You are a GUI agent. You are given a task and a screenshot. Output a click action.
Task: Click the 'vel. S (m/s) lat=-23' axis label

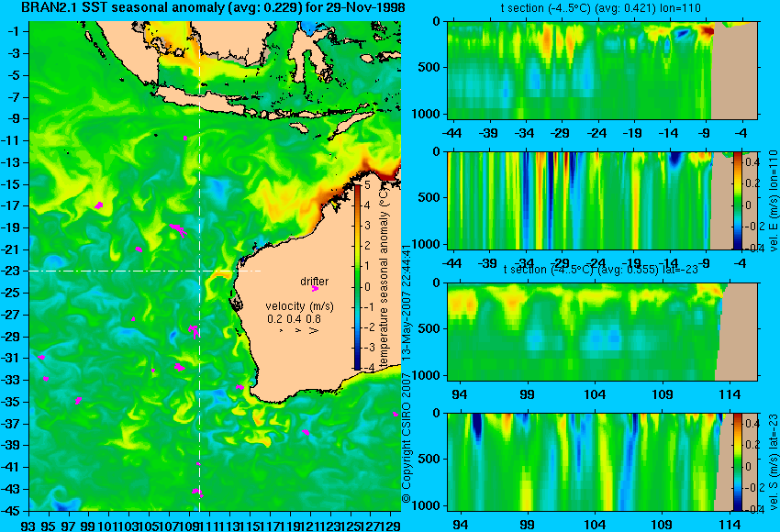[x=774, y=462]
